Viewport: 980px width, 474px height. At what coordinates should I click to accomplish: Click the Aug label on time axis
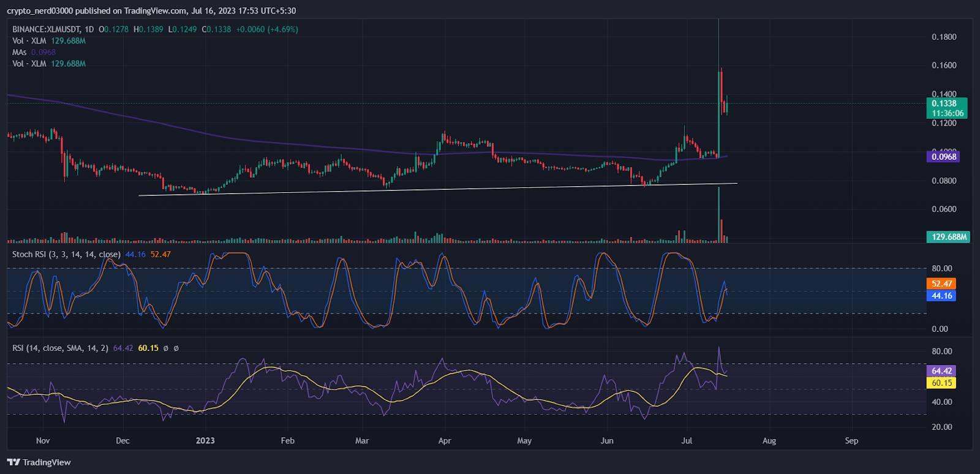[x=769, y=441]
